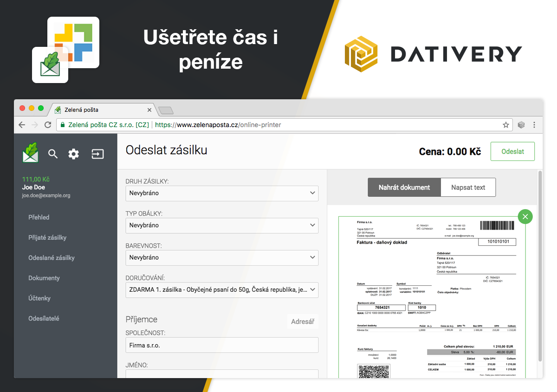557x392 pixels.
Task: Click the Příjemce section heading
Action: [x=142, y=319]
